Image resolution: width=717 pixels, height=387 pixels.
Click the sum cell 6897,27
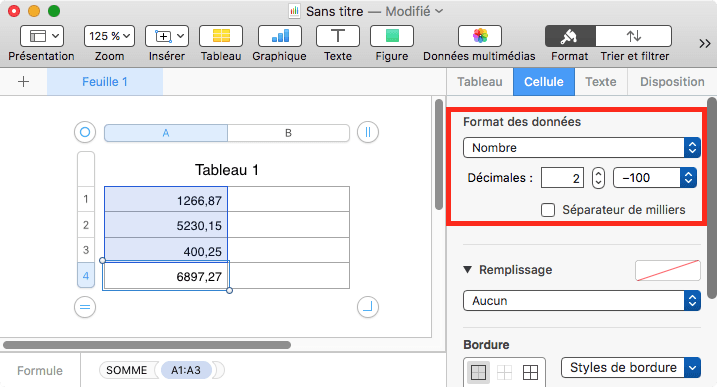(x=166, y=276)
